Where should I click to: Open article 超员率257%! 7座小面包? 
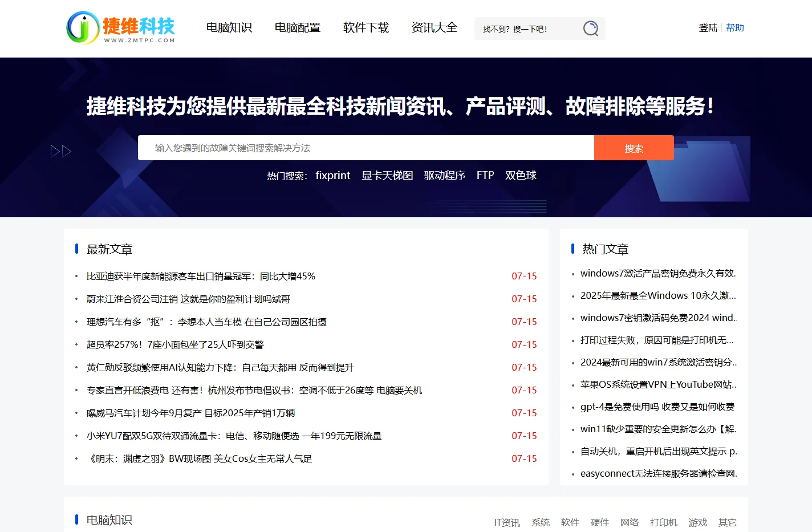[x=175, y=344]
